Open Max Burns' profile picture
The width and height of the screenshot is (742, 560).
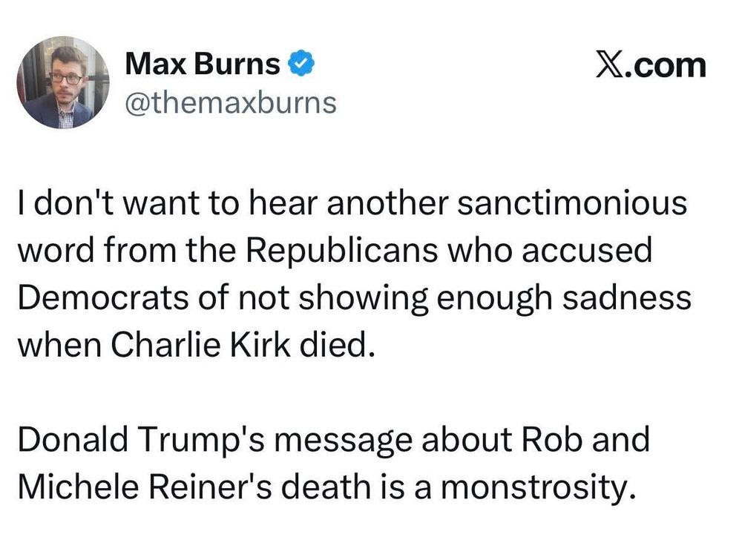click(63, 82)
